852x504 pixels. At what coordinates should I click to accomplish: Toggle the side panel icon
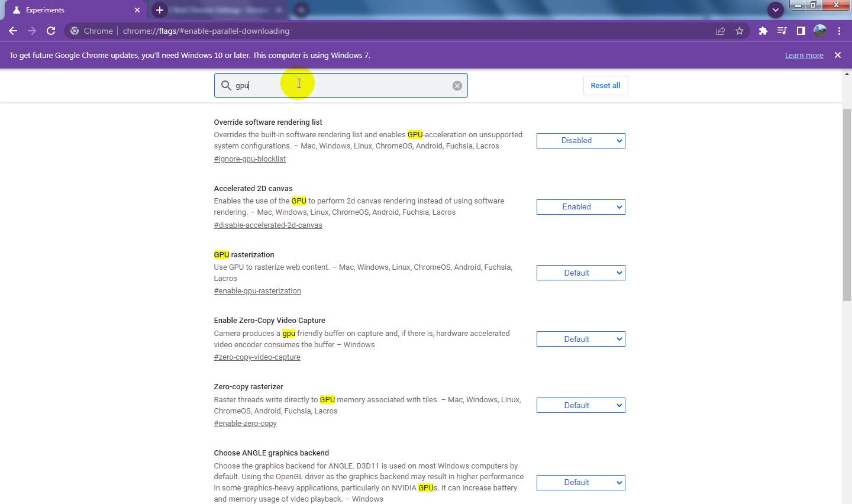[x=801, y=31]
